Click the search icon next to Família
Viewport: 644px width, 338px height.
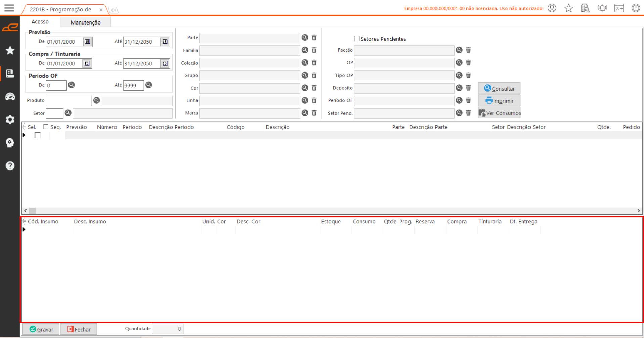coord(305,50)
